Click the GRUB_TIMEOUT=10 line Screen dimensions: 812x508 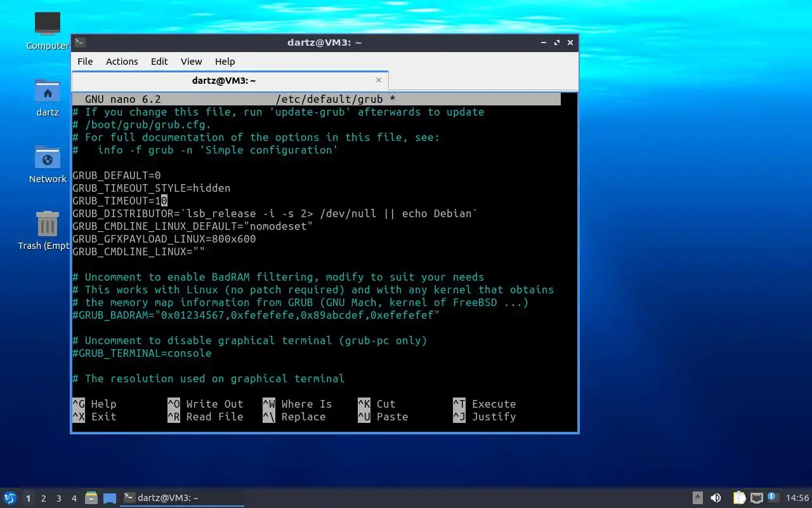click(x=120, y=201)
